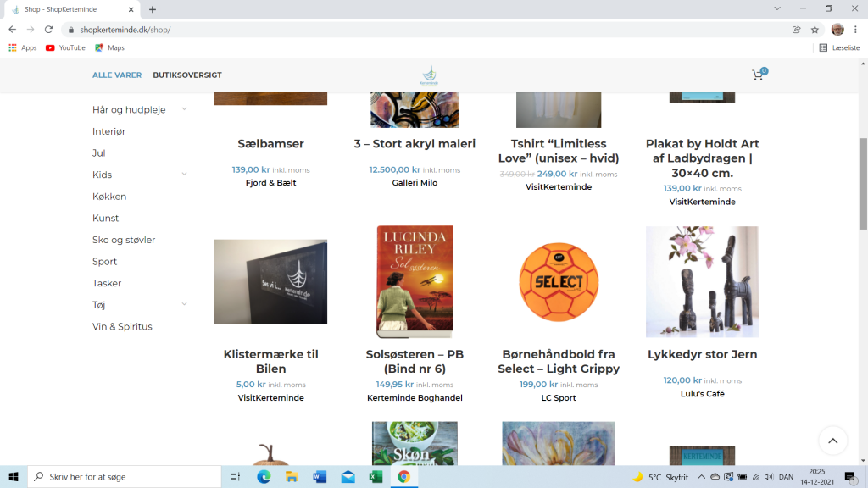This screenshot has width=868, height=488.
Task: Close the Shop - ShopKerteminde tab
Action: point(131,9)
